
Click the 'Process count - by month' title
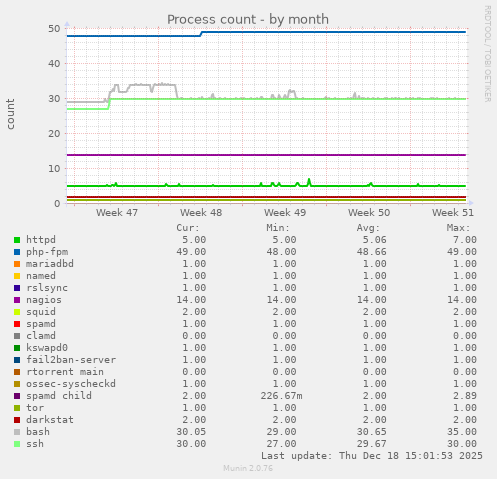coord(248,19)
